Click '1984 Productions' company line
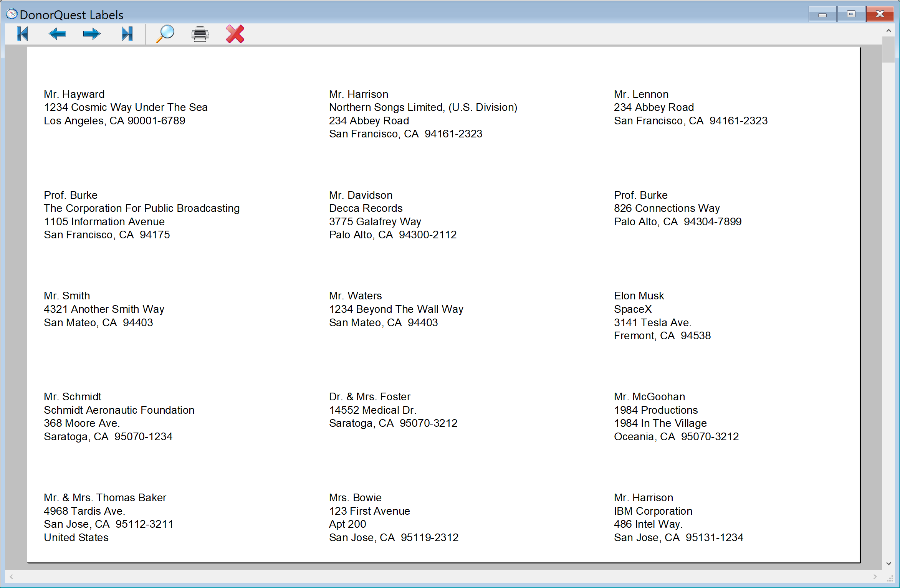The image size is (900, 588). click(656, 410)
